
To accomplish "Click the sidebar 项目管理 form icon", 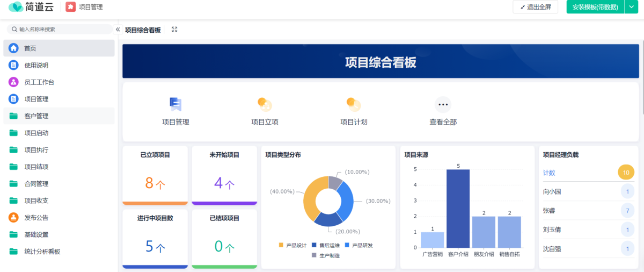I will pos(14,99).
